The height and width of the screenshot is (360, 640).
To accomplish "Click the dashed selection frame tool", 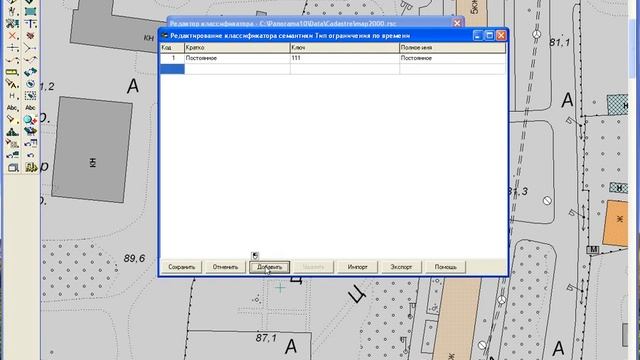I will click(30, 96).
